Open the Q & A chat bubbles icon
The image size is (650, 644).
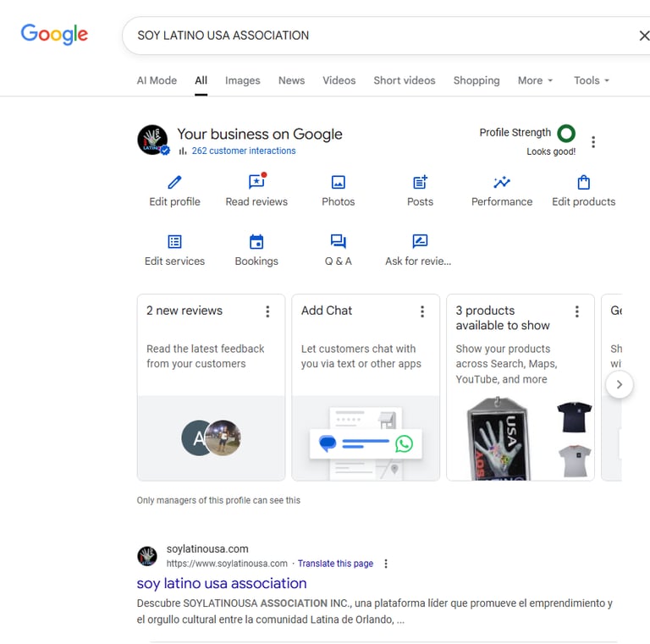click(339, 241)
